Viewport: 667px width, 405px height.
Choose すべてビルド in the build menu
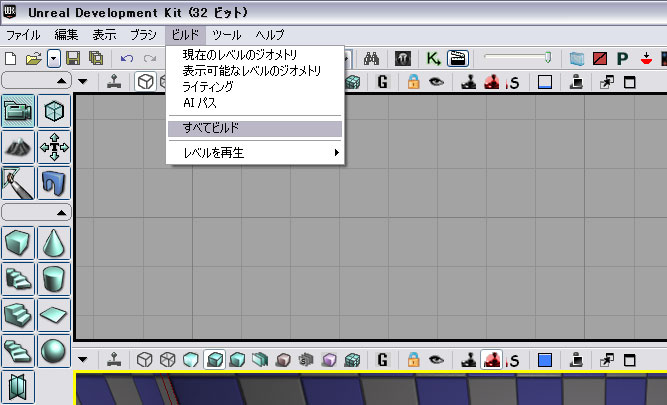[x=255, y=128]
